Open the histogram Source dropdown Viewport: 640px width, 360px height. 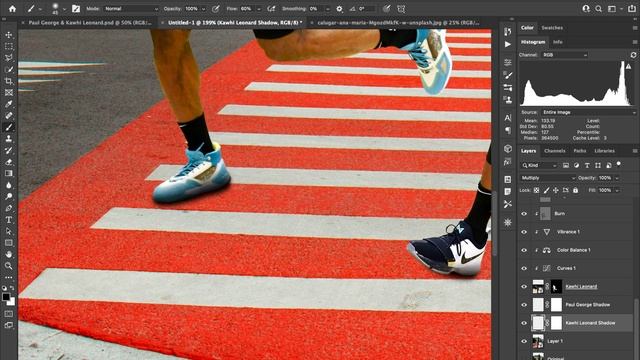click(x=589, y=112)
